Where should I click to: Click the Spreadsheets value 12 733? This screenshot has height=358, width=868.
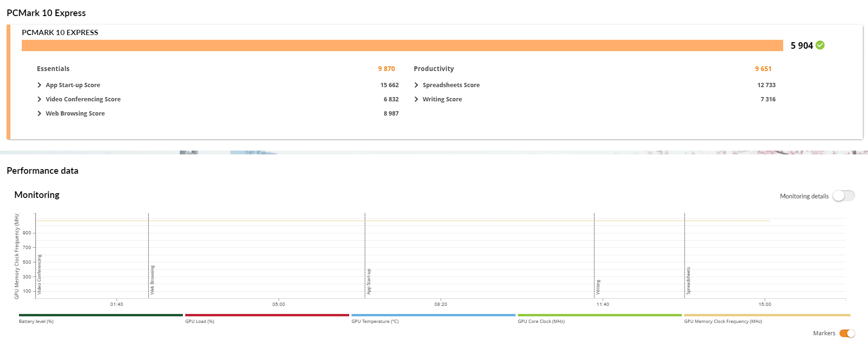click(767, 85)
